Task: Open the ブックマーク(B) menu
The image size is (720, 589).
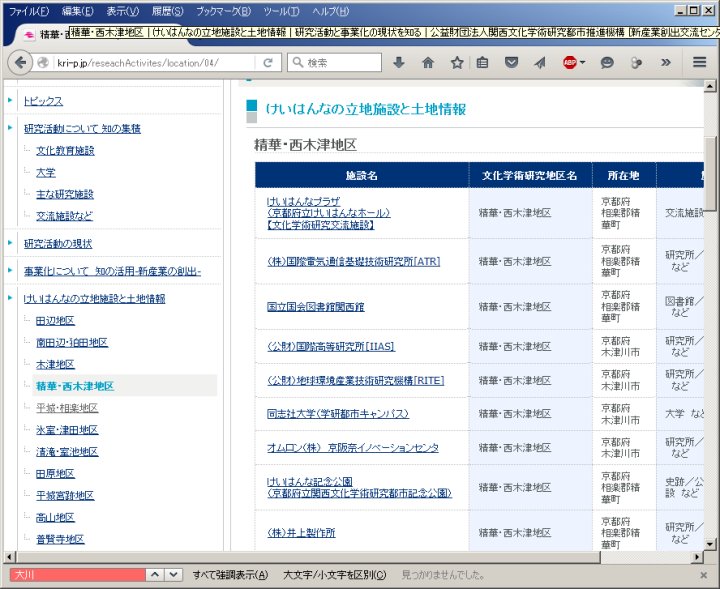Action: (224, 11)
